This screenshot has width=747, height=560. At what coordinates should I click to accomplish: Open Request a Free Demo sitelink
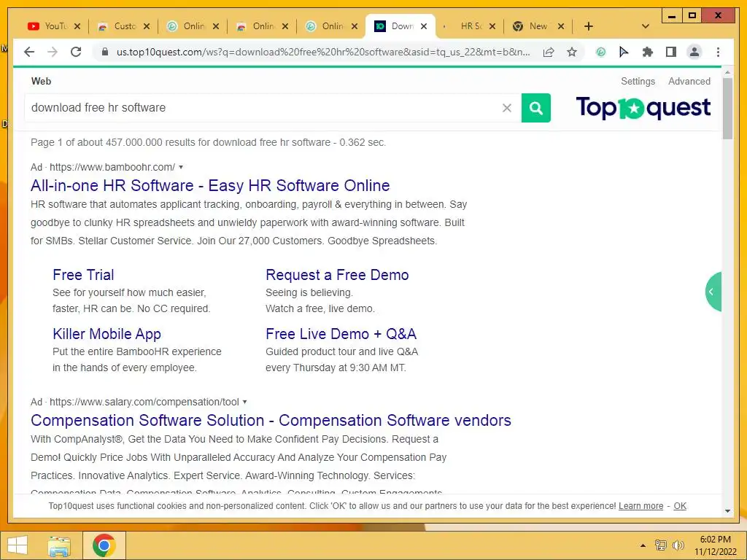[x=337, y=275]
